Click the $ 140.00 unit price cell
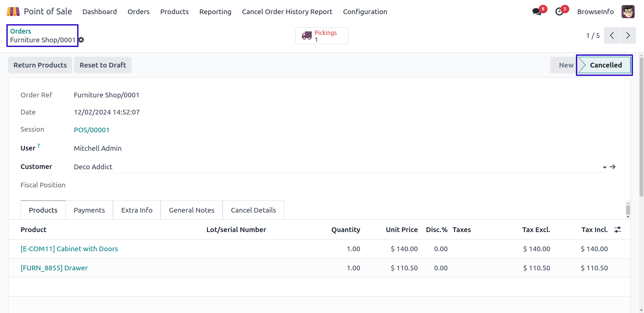The image size is (644, 313). click(404, 249)
